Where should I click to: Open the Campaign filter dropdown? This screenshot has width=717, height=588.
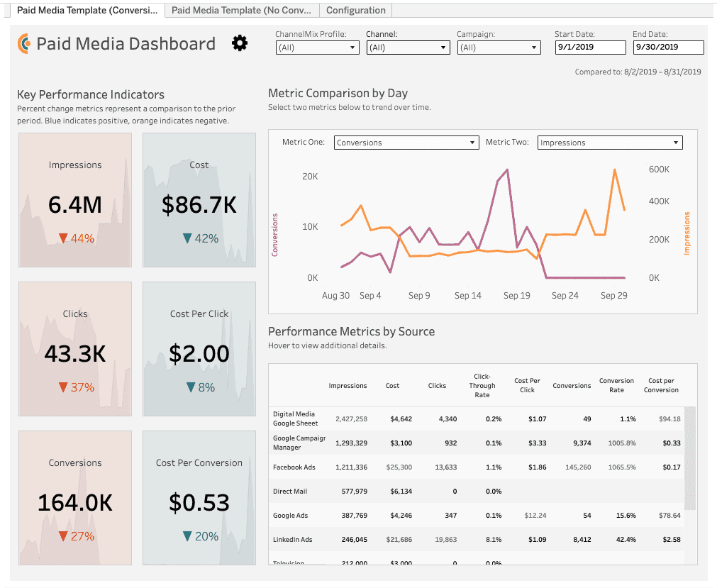point(499,48)
